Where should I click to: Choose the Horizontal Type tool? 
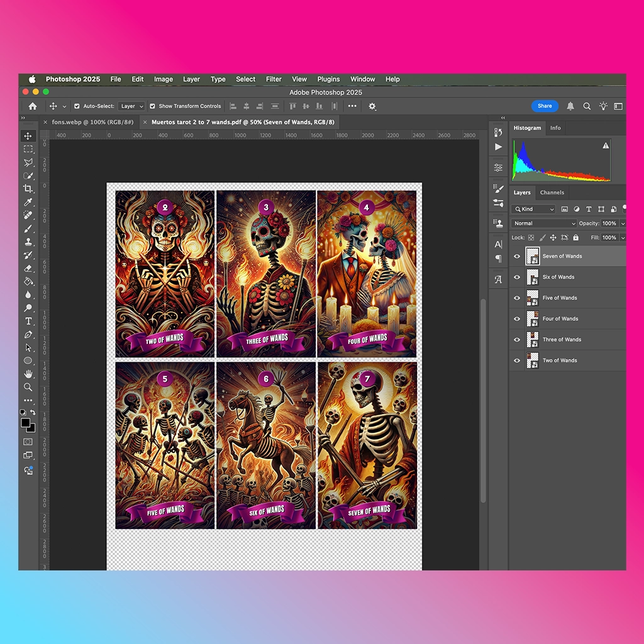28,321
